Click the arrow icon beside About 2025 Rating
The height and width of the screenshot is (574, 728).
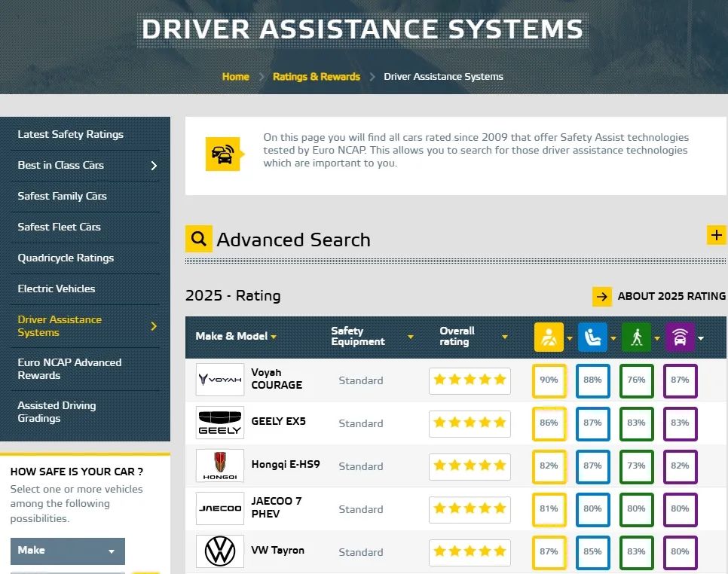(601, 297)
